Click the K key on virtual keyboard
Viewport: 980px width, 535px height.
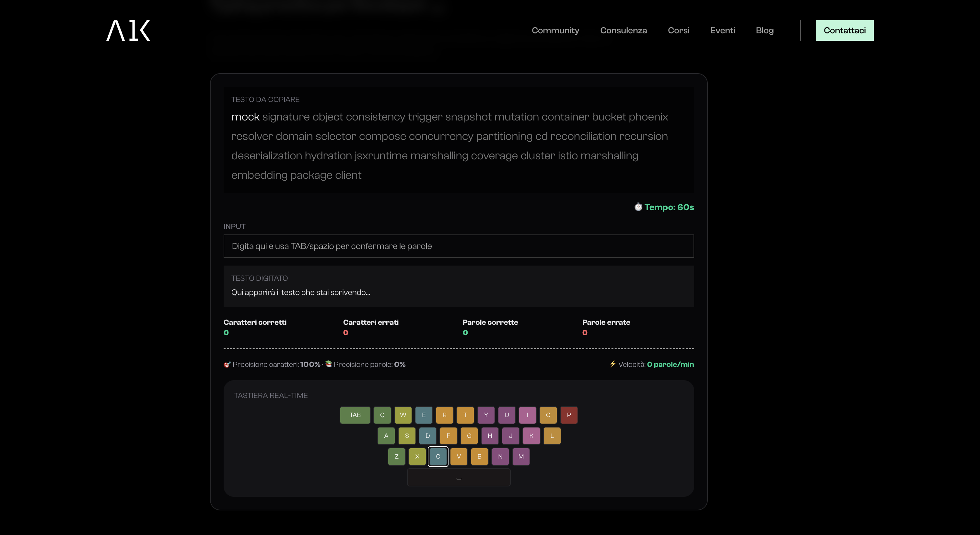coord(531,436)
